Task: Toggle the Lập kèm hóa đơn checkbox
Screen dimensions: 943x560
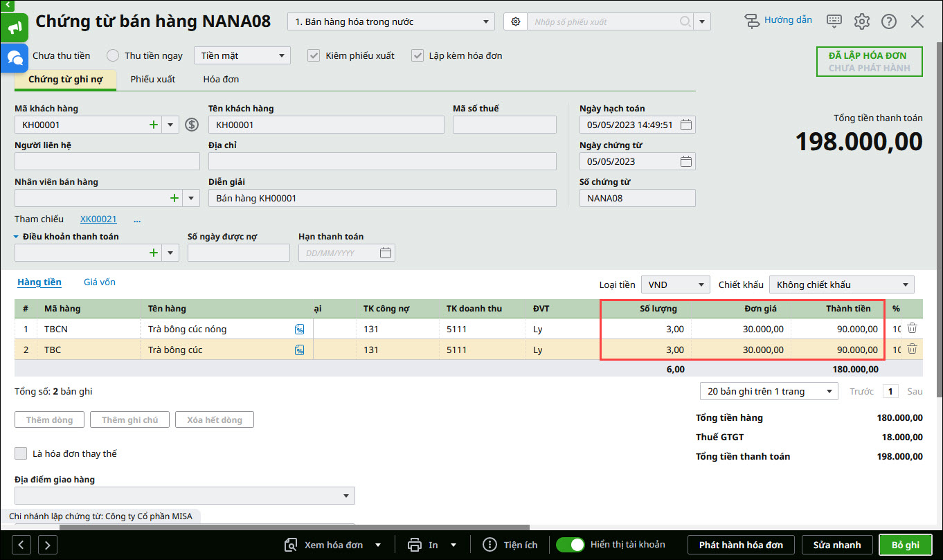Action: (x=417, y=55)
